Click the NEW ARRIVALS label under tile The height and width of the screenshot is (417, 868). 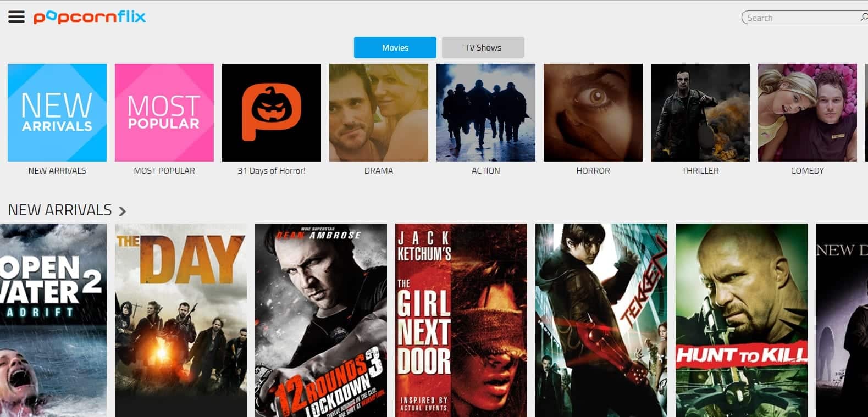pyautogui.click(x=57, y=171)
